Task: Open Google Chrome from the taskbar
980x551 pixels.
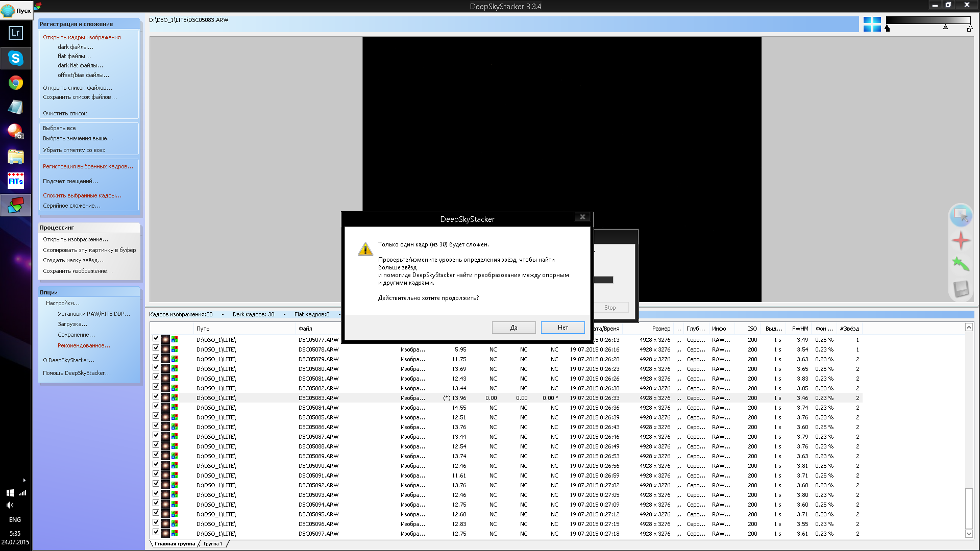Action: [15, 83]
